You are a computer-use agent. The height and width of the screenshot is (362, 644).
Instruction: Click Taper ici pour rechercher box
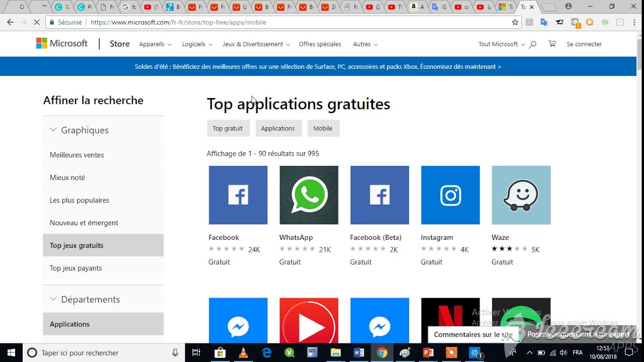(x=103, y=353)
